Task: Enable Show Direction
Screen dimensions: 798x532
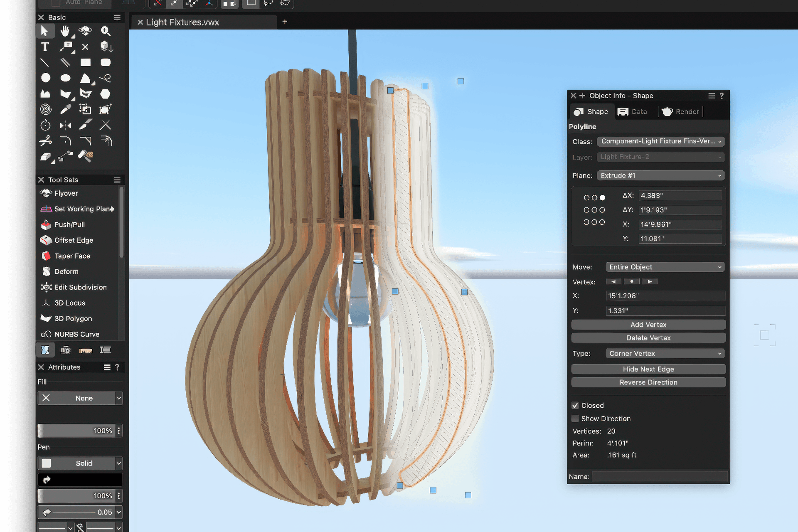Action: (x=575, y=419)
